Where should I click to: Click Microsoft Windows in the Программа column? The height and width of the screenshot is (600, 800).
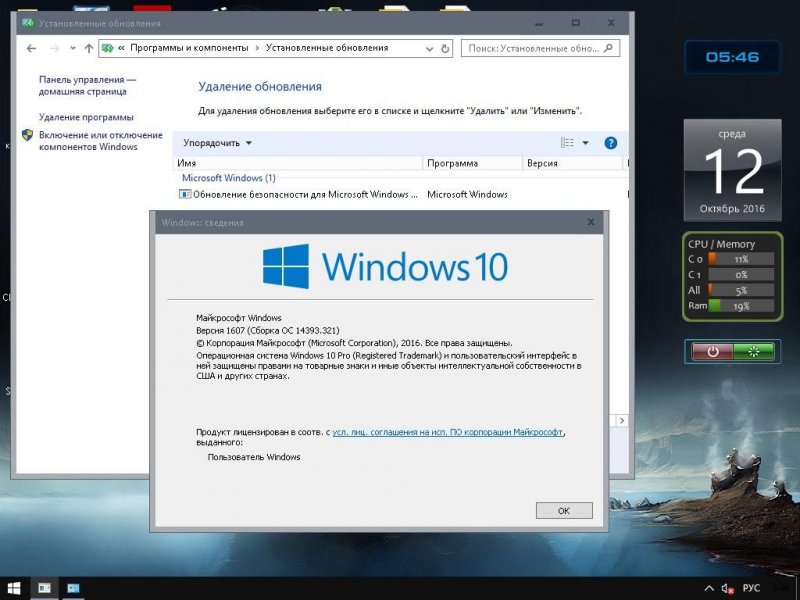pyautogui.click(x=467, y=194)
